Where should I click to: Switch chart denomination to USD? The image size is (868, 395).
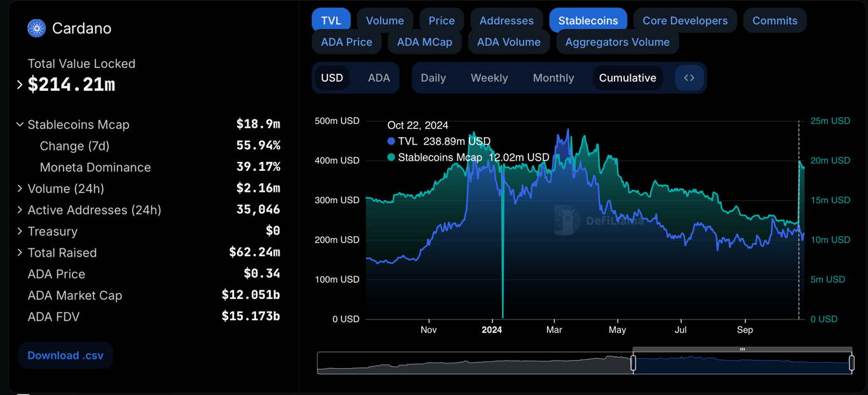click(x=332, y=78)
